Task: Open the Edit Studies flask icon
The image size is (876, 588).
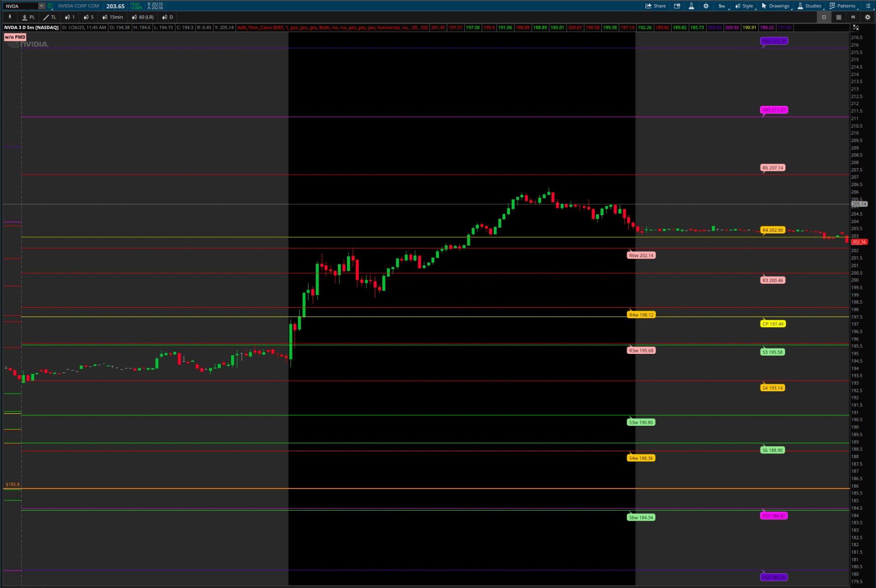Action: pyautogui.click(x=691, y=6)
